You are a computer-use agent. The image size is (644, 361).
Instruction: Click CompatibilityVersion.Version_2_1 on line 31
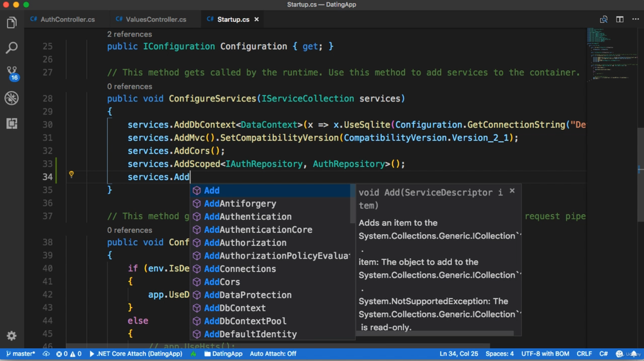(x=426, y=138)
